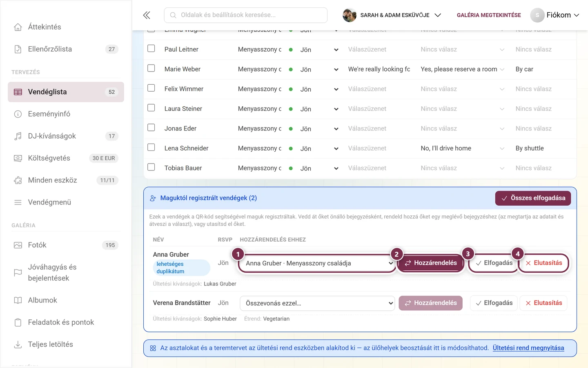Open the Anna Gruber assignment dropdown

(x=317, y=263)
